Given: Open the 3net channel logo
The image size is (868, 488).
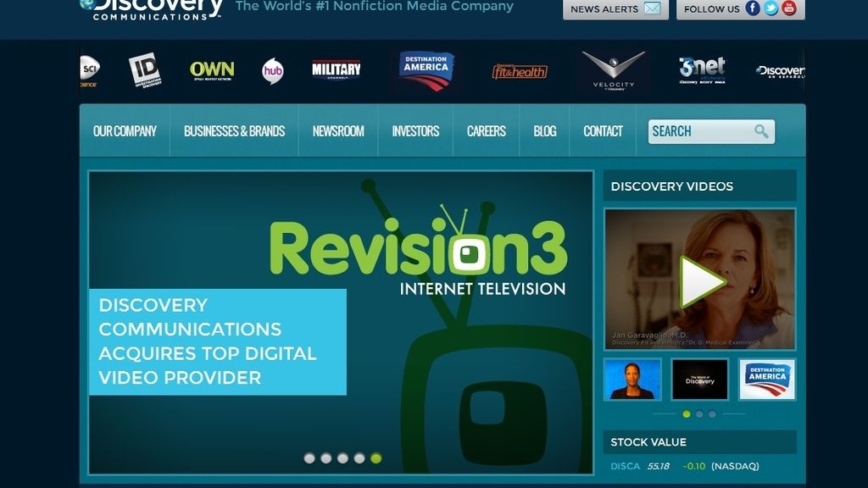Looking at the screenshot, I should (x=703, y=70).
